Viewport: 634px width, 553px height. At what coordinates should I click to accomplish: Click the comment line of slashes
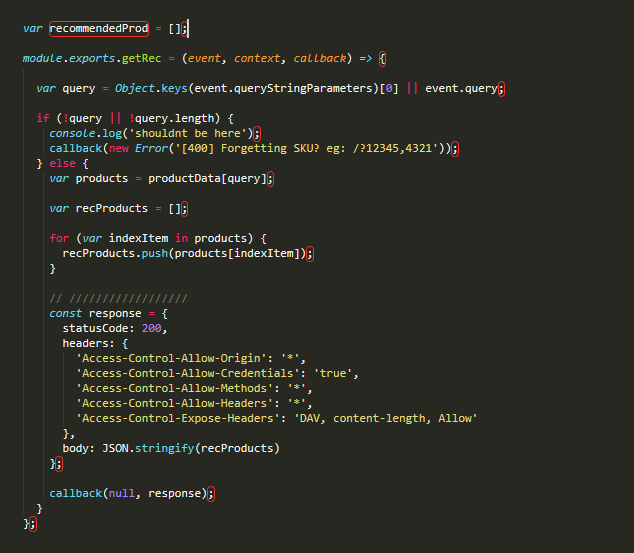point(118,299)
